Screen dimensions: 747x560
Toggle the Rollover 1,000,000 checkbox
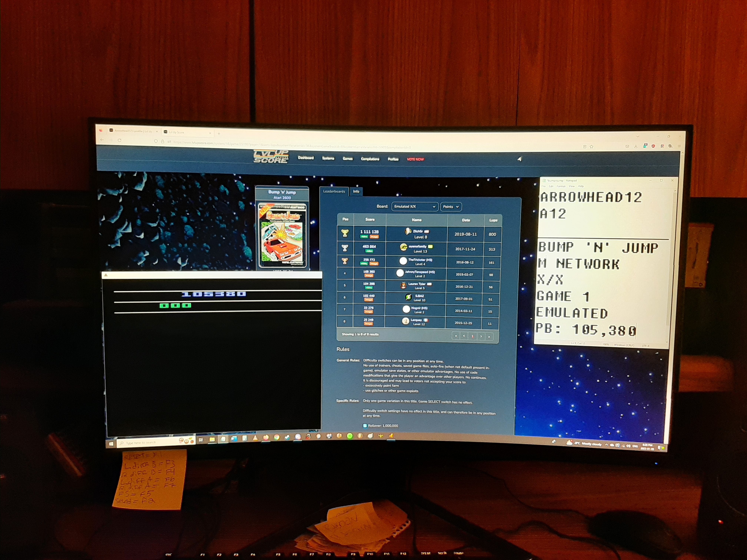[x=365, y=426]
